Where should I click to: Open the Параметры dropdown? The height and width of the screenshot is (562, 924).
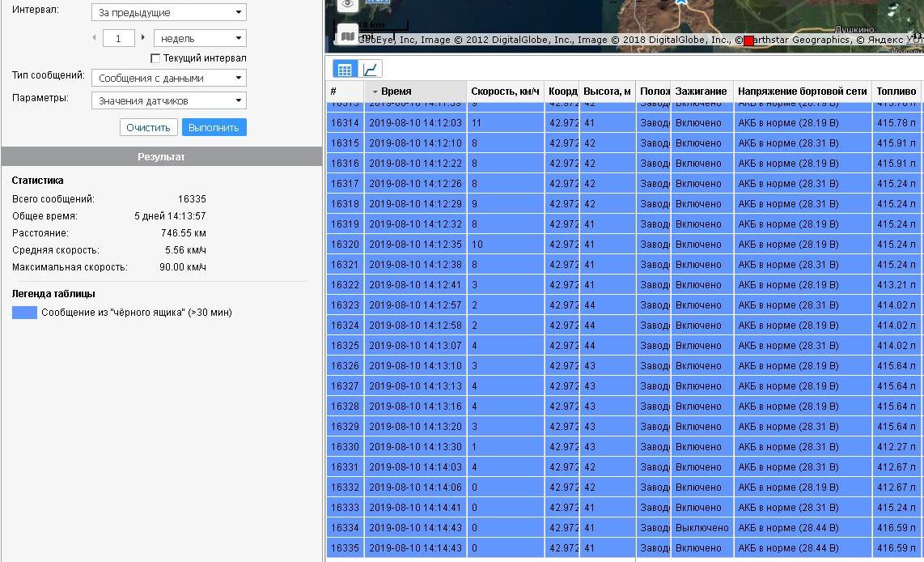pyautogui.click(x=168, y=101)
